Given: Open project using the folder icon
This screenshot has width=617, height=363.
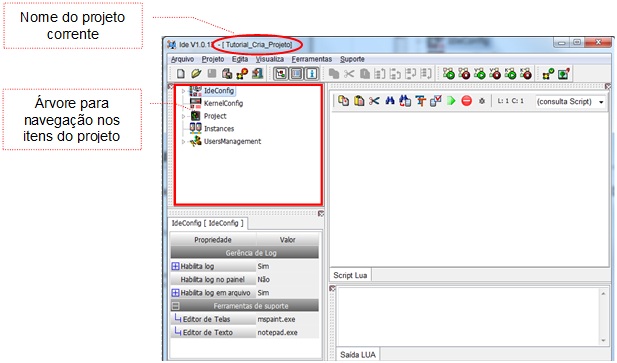Looking at the screenshot, I should click(x=196, y=74).
